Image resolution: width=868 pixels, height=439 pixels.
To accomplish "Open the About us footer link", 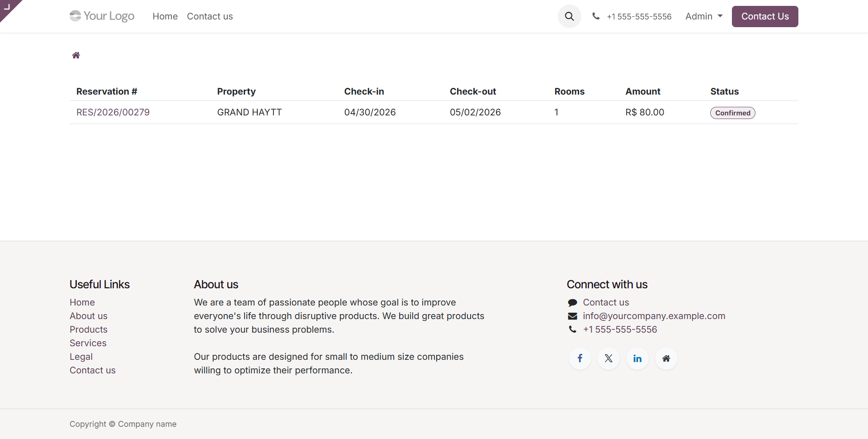I will (89, 316).
